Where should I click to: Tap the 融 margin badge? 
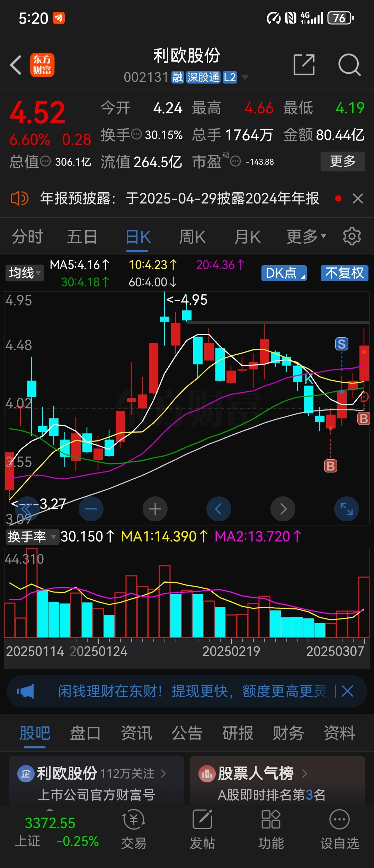tap(178, 77)
